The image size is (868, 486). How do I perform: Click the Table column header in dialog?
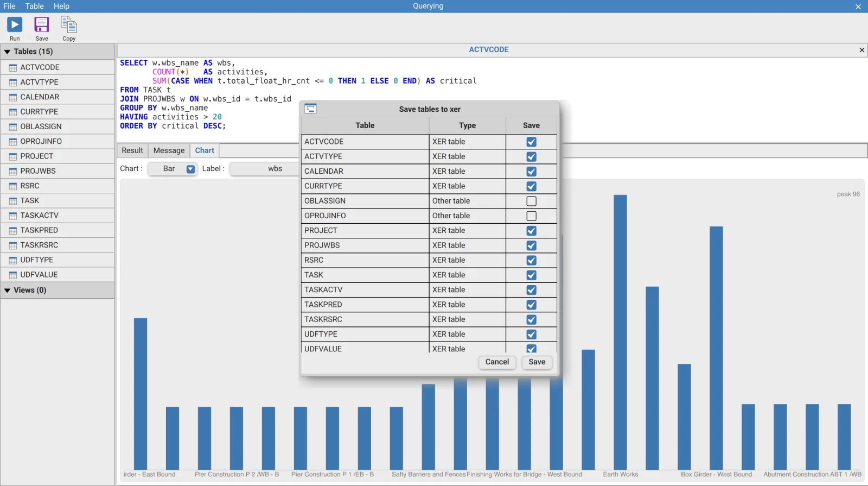365,125
